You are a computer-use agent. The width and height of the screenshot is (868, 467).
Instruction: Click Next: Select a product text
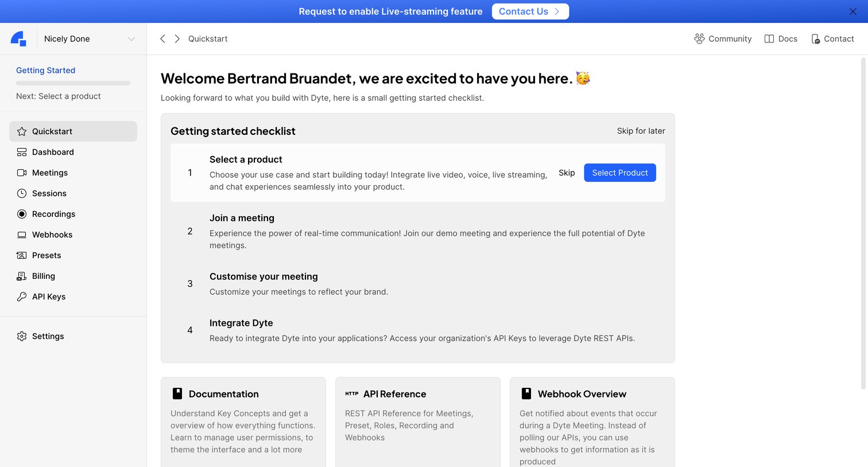(59, 96)
